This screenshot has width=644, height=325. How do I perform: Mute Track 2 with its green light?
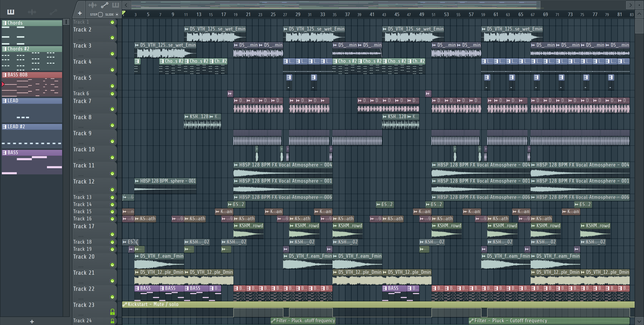click(x=112, y=38)
